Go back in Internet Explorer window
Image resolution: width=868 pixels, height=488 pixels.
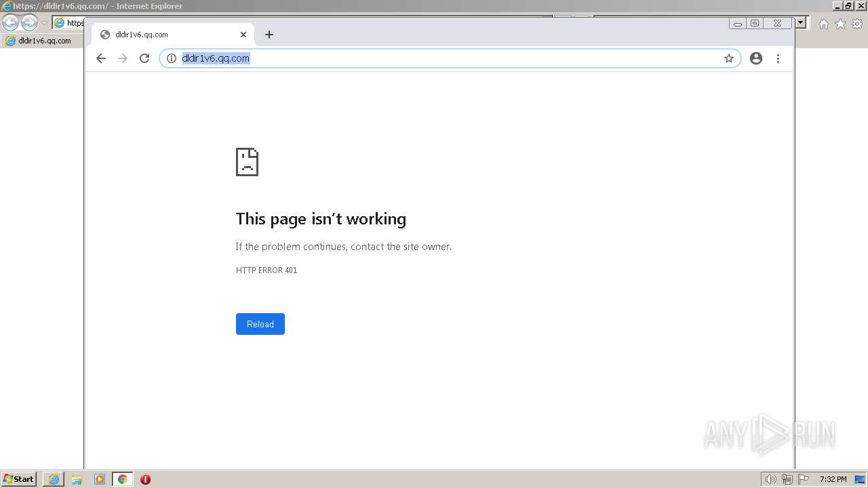coord(10,23)
